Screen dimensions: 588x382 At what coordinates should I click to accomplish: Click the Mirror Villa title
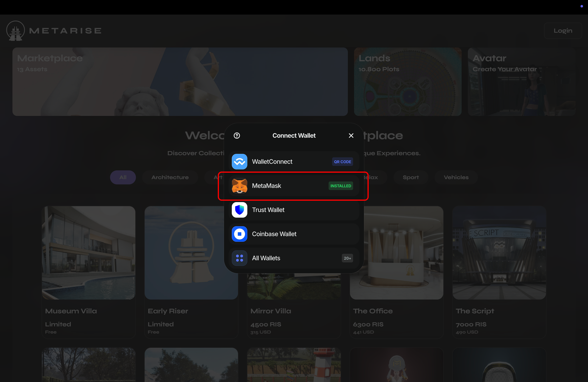pyautogui.click(x=271, y=311)
